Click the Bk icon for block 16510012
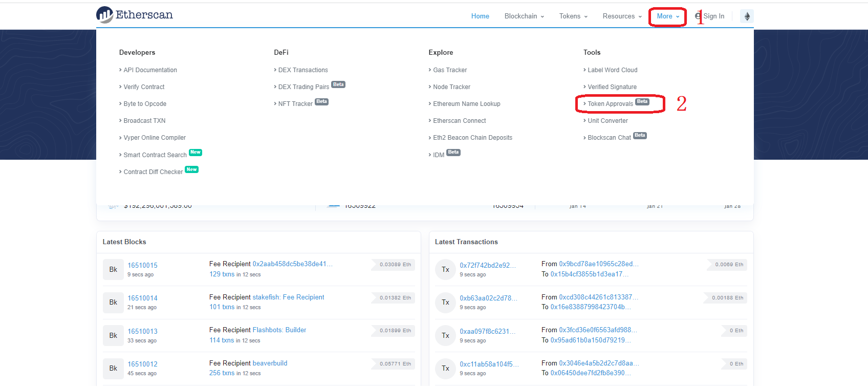868x387 pixels. [113, 369]
